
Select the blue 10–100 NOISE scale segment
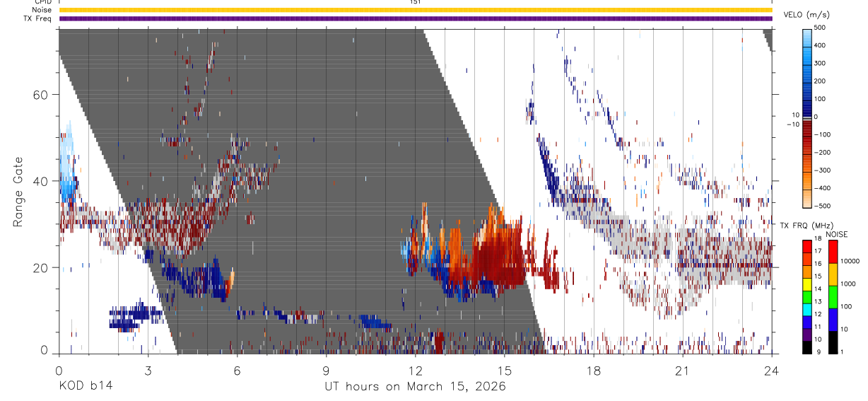833,320
